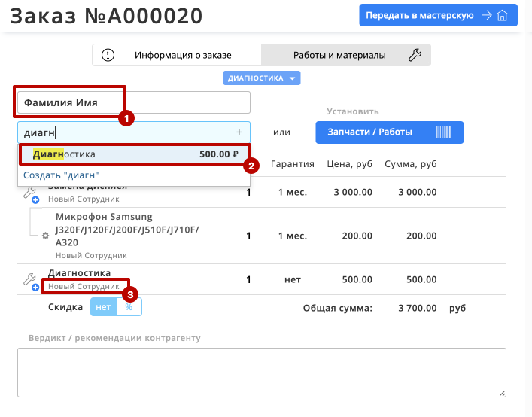Click 'Новый Сотрудник' under Микрофон Samsung
The image size is (532, 417).
[x=91, y=255]
